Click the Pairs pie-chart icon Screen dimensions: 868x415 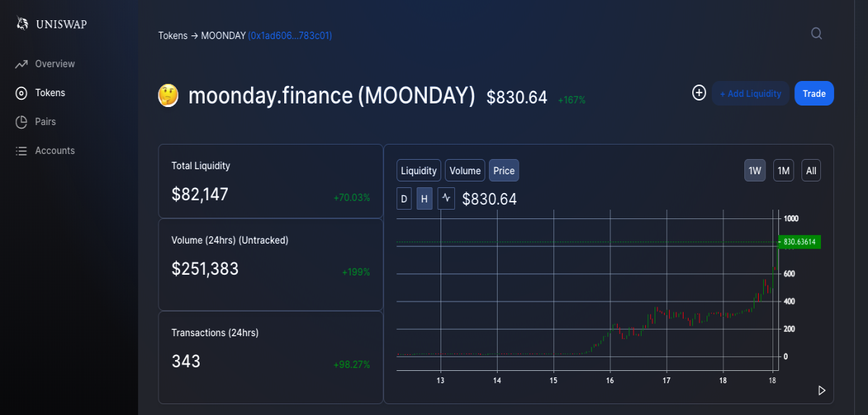click(22, 122)
